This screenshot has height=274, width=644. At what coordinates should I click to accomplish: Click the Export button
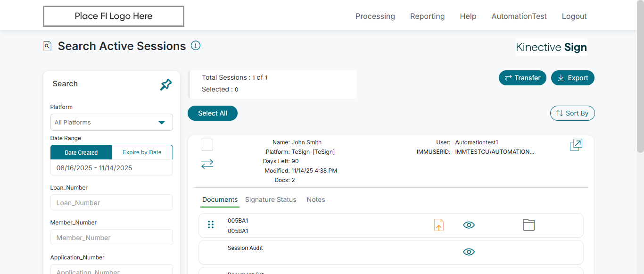pos(572,78)
